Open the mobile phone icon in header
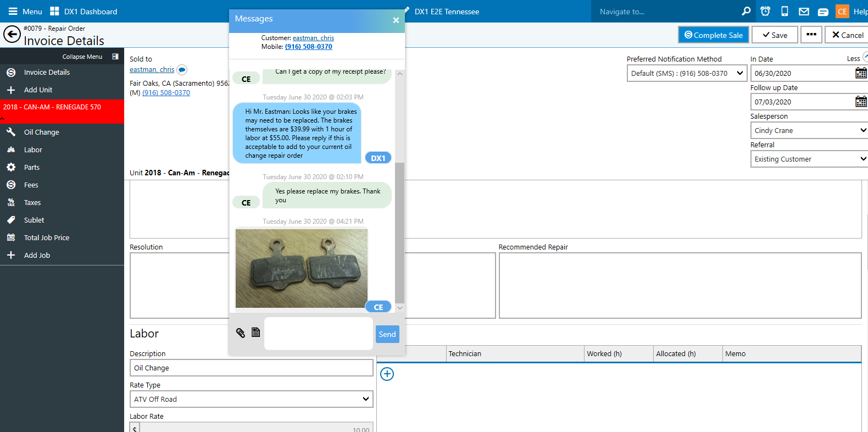The image size is (868, 432). [x=785, y=11]
